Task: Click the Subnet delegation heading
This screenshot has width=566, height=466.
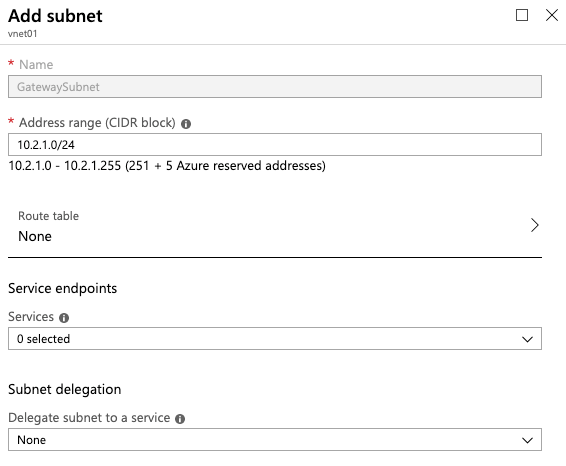Action: click(x=65, y=389)
